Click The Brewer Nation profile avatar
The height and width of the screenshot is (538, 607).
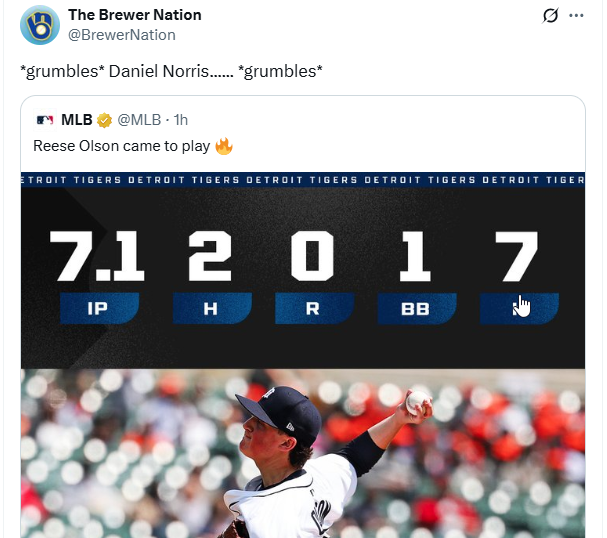pos(40,25)
